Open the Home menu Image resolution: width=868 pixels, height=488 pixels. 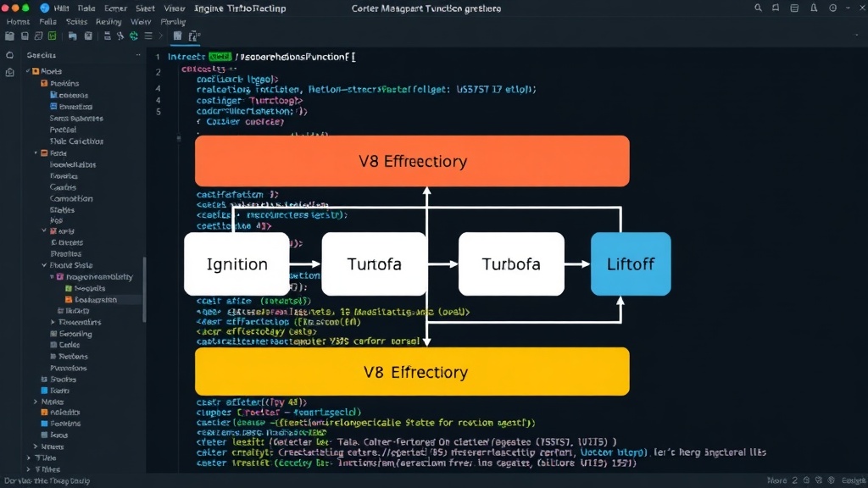tap(18, 21)
